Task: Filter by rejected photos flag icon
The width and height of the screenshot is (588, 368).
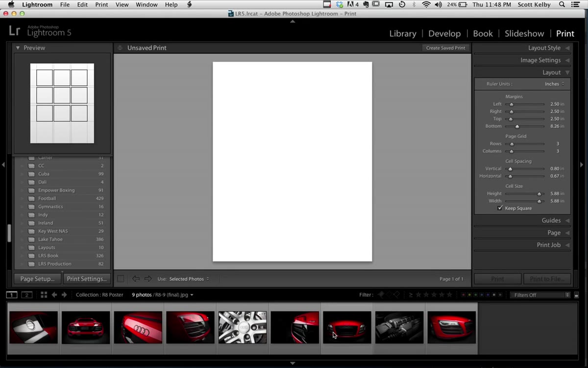Action: pyautogui.click(x=396, y=295)
